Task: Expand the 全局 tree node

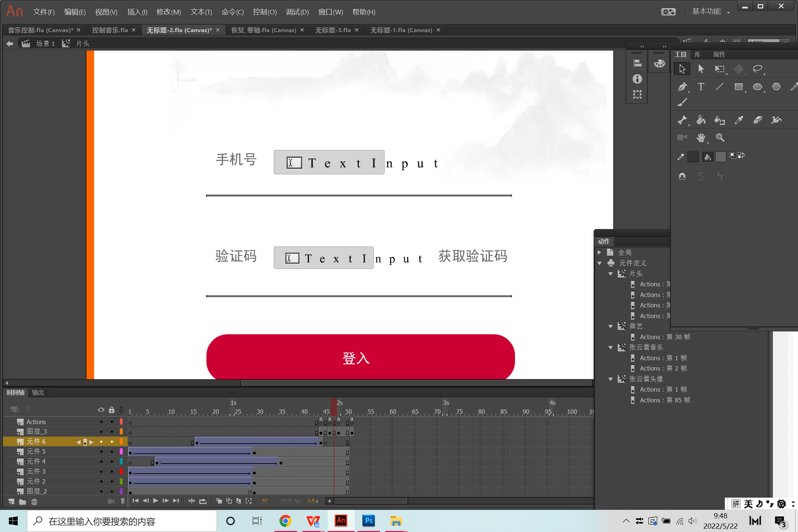Action: click(x=600, y=252)
